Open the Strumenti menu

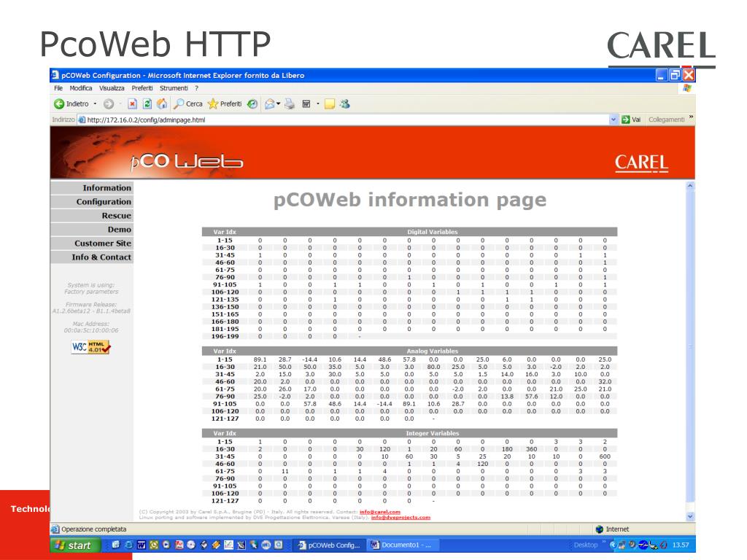click(x=174, y=88)
